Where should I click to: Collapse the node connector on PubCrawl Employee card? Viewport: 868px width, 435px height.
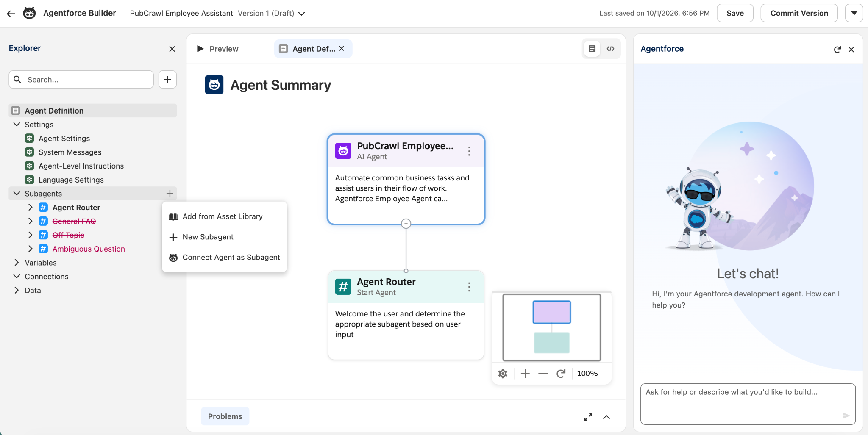(x=406, y=224)
